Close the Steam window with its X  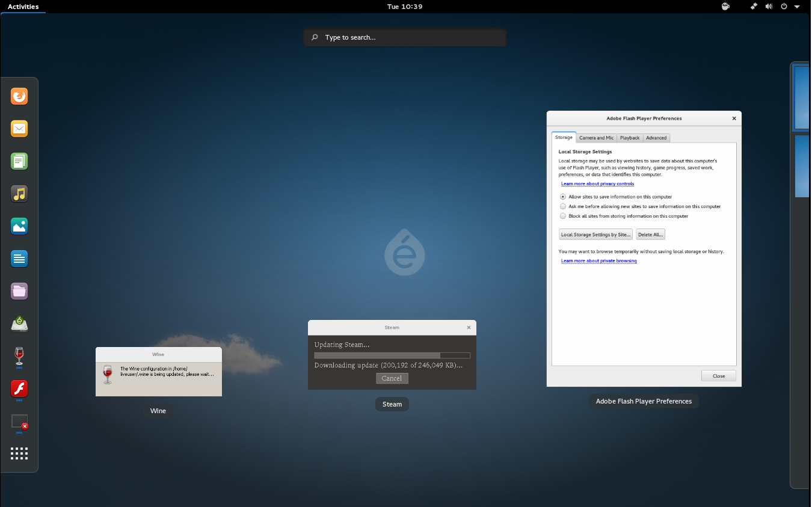469,327
